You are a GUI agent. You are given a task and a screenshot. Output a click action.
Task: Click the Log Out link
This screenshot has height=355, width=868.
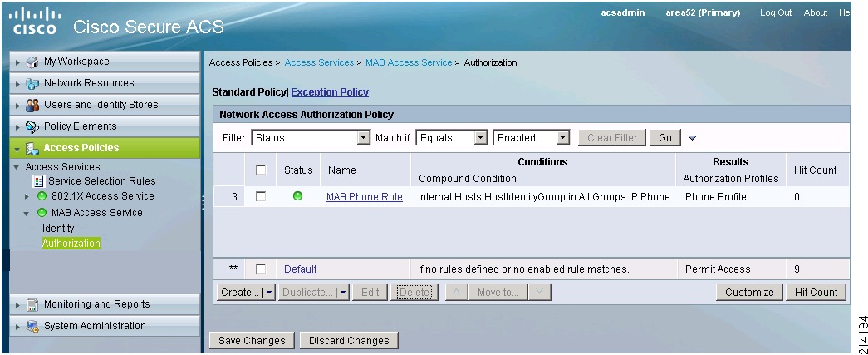pos(776,12)
